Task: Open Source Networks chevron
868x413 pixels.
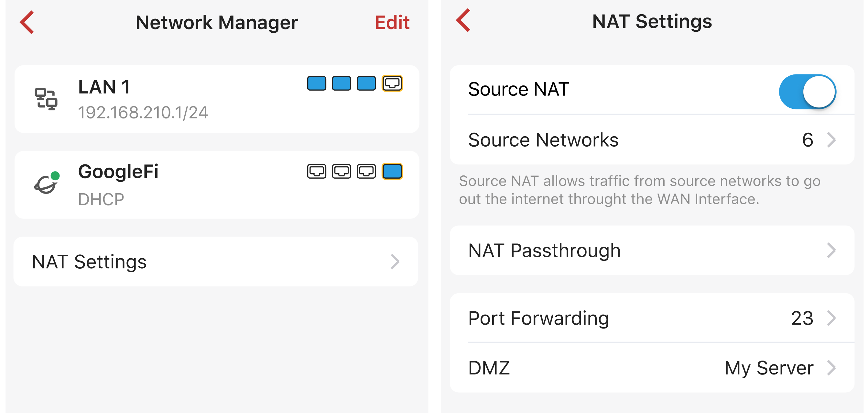Action: pos(831,140)
